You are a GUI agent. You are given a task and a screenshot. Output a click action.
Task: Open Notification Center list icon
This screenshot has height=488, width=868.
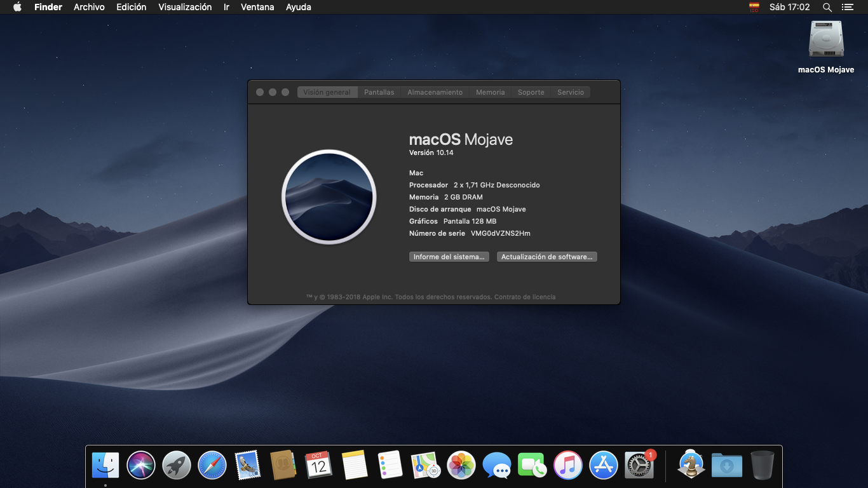[847, 7]
